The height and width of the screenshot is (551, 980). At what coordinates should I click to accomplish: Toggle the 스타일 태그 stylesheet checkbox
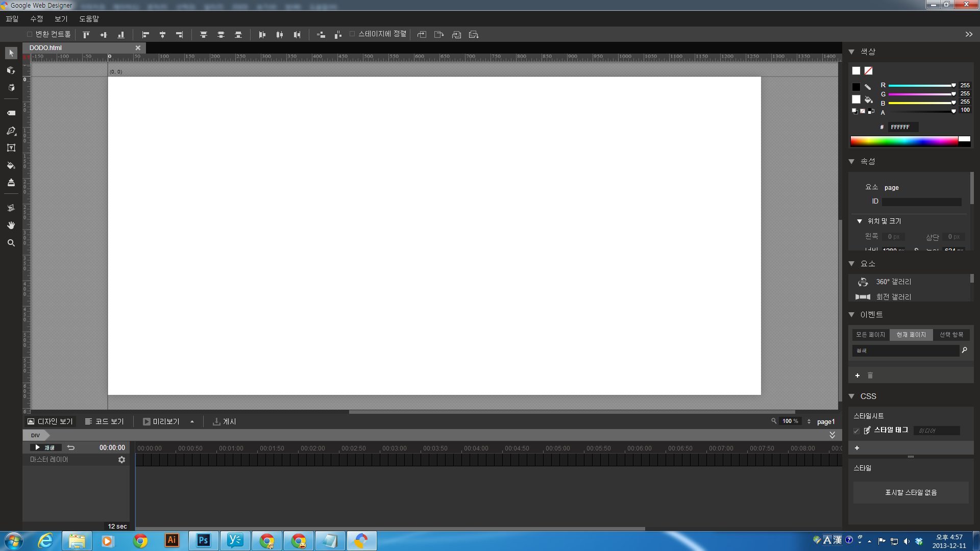click(x=856, y=431)
